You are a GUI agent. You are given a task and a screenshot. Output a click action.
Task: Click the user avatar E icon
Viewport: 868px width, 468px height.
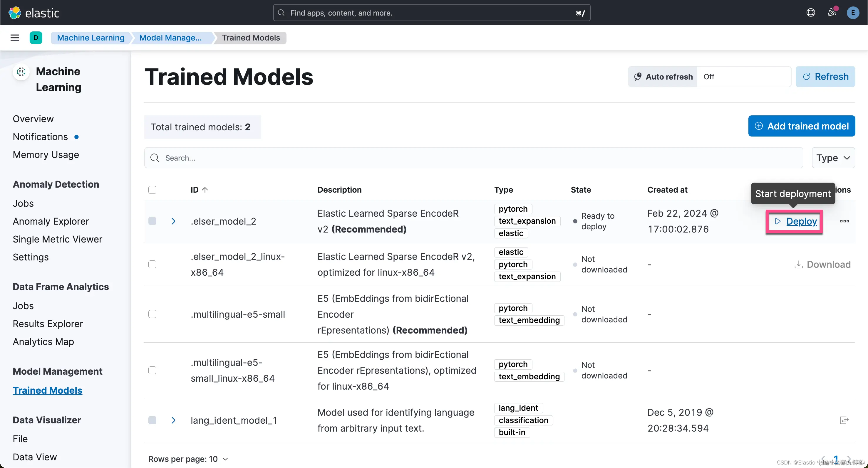coord(853,13)
